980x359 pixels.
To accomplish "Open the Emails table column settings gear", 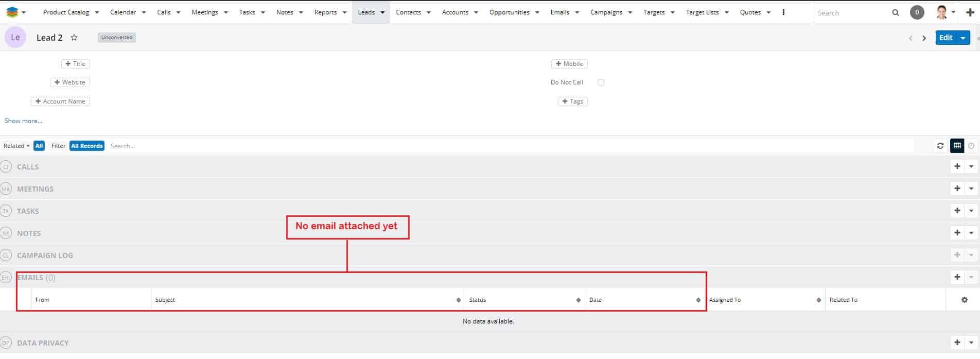I will [x=965, y=300].
